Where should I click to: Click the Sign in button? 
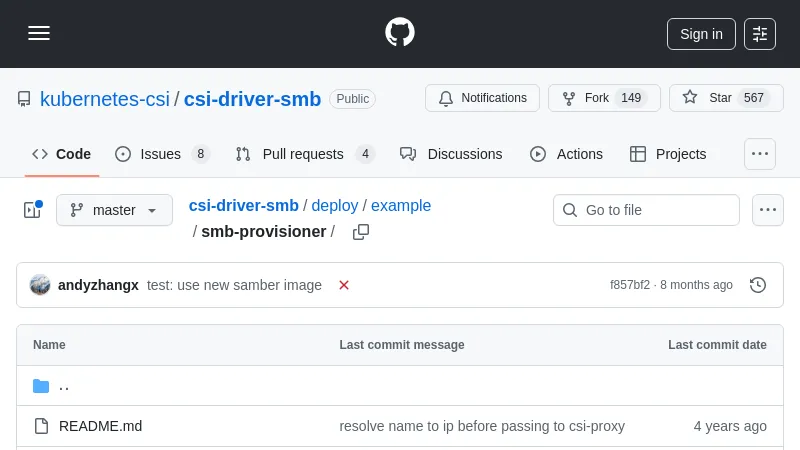(x=701, y=33)
